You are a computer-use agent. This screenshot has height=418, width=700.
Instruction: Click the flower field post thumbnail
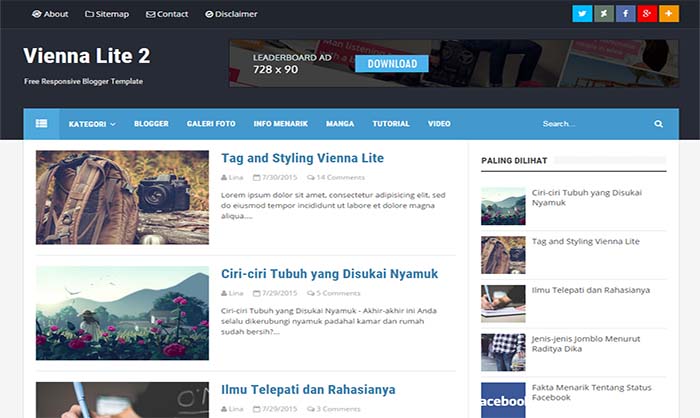coord(122,313)
